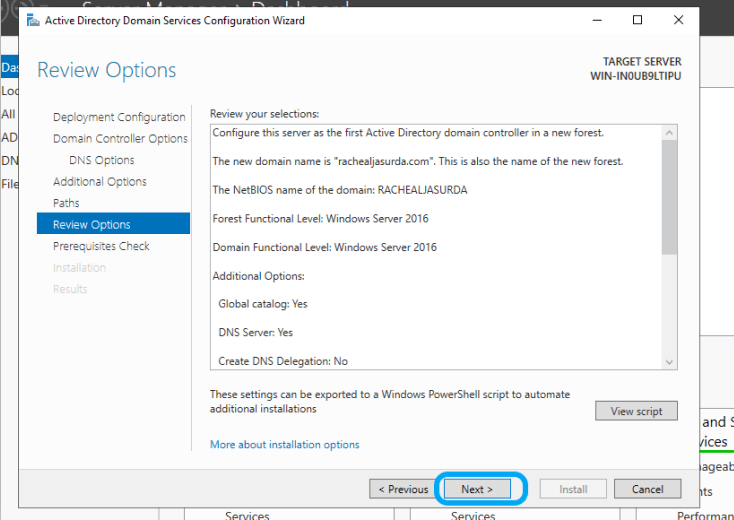The height and width of the screenshot is (520, 734).
Task: Maximize the configuration wizard window
Action: 637,20
